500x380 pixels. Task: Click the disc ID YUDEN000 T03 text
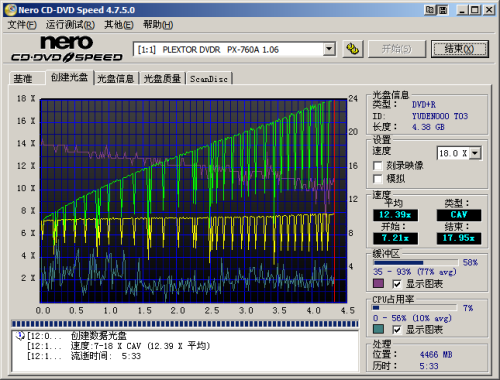point(440,116)
